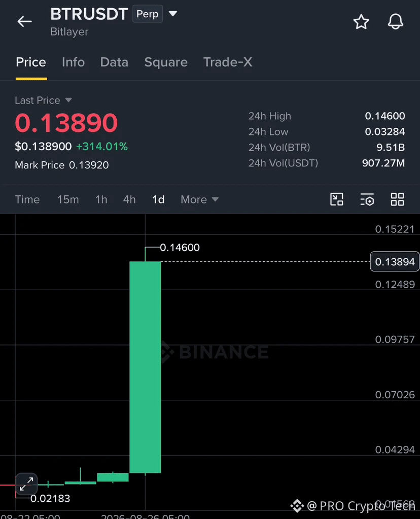Click the current price marker 0.13894
This screenshot has height=519, width=420.
tap(395, 262)
